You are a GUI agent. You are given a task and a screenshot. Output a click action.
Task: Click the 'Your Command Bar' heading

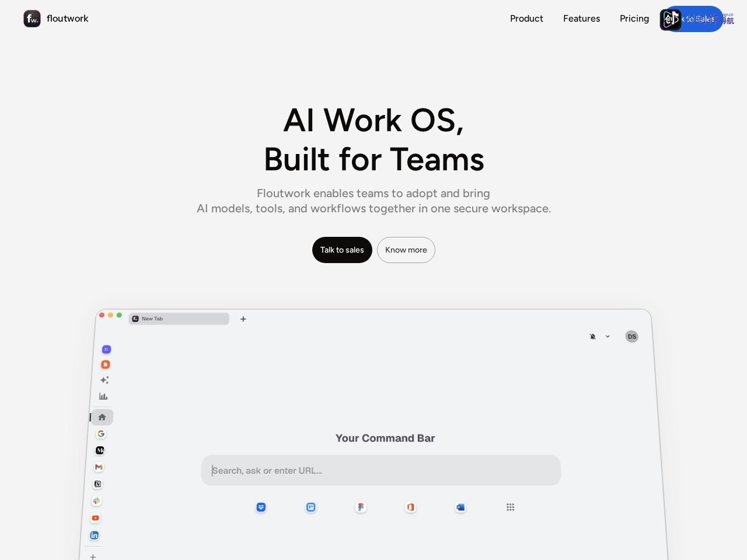pyautogui.click(x=385, y=438)
